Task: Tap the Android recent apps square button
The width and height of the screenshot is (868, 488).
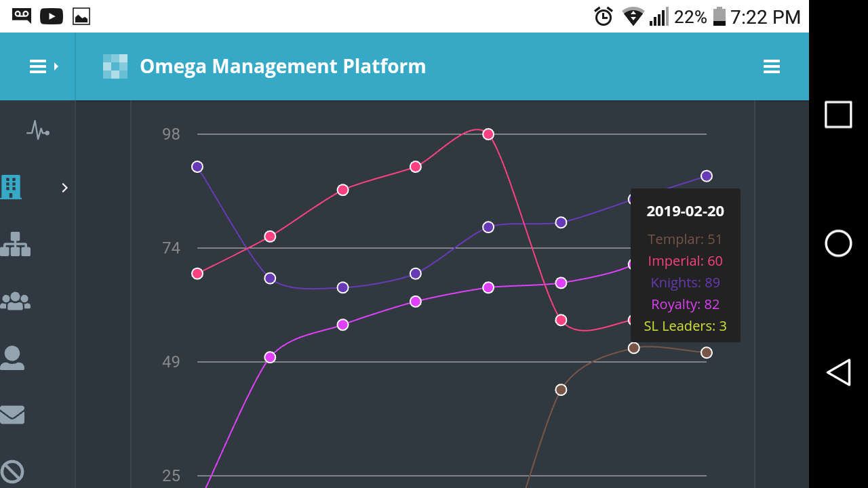Action: pos(838,115)
